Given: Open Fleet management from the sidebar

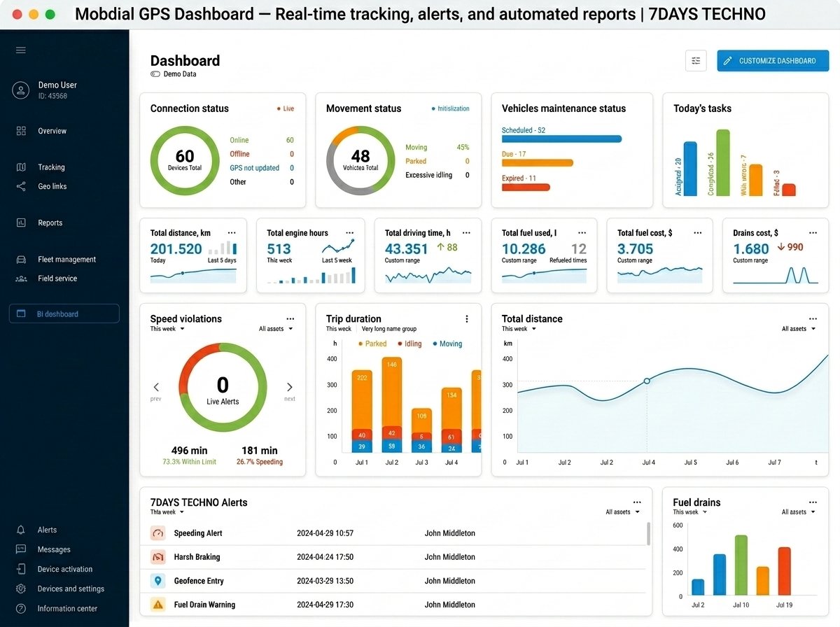Looking at the screenshot, I should click(x=66, y=259).
